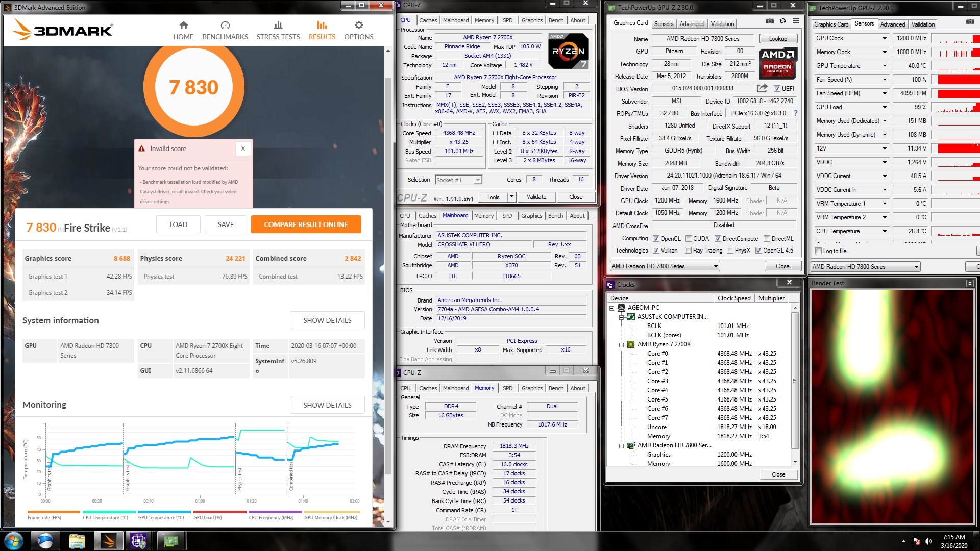980x551 pixels.
Task: Click the SAVE result button
Action: [226, 224]
